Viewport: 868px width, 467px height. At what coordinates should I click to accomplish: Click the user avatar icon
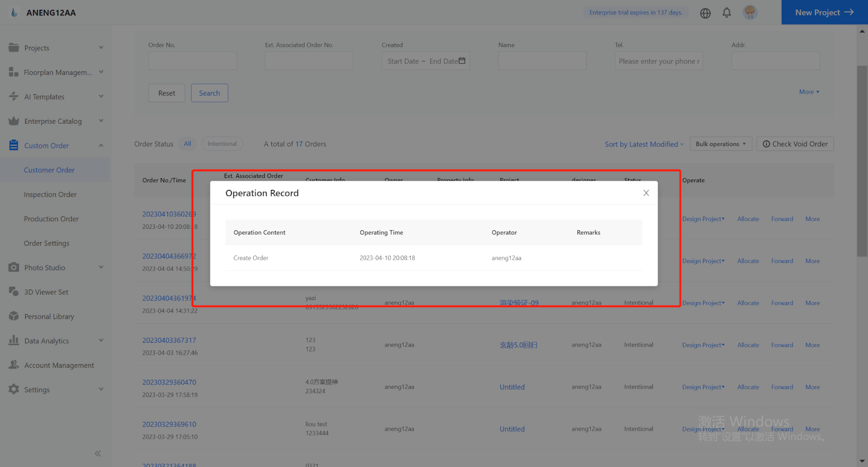click(x=750, y=12)
